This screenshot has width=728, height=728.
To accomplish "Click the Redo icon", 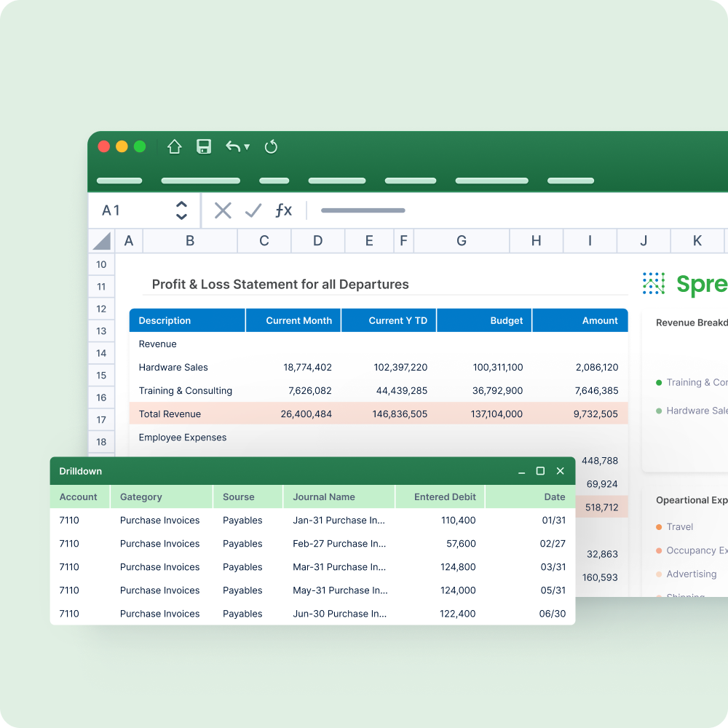I will coord(271,146).
